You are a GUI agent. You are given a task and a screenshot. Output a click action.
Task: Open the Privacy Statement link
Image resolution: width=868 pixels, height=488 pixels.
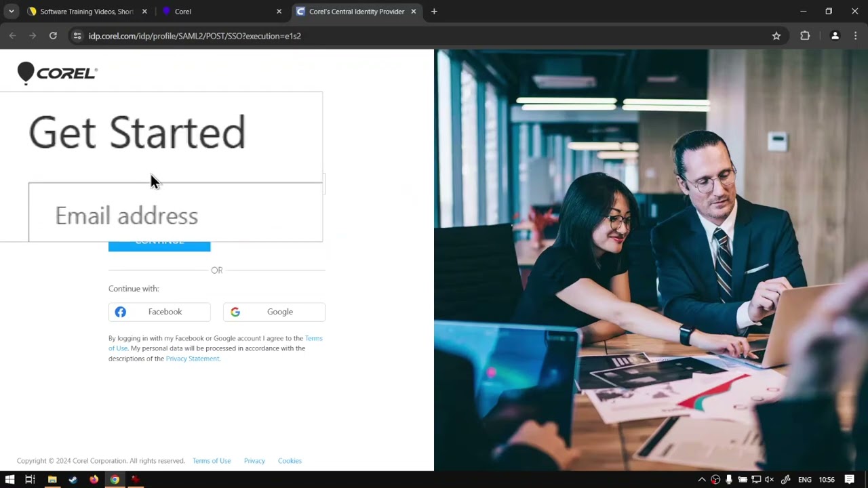point(193,359)
